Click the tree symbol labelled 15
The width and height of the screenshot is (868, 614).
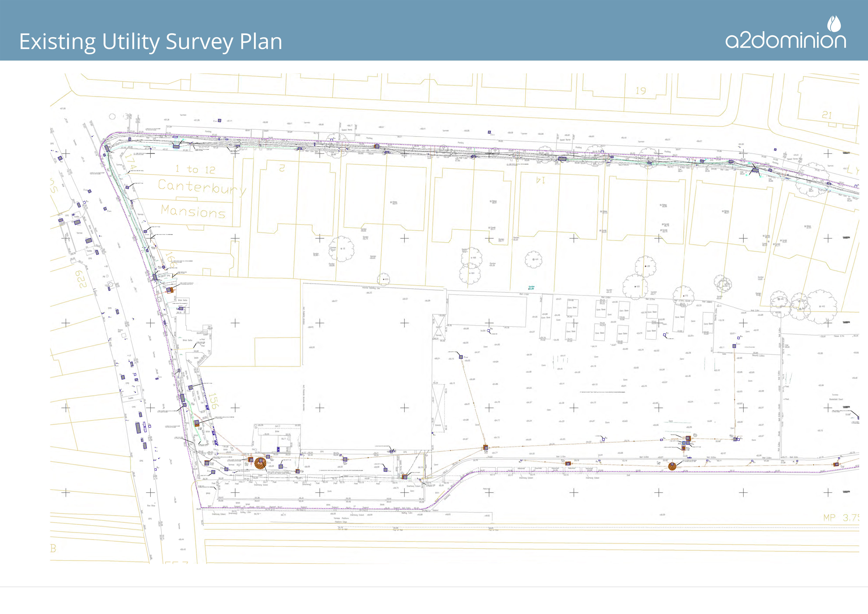[341, 249]
